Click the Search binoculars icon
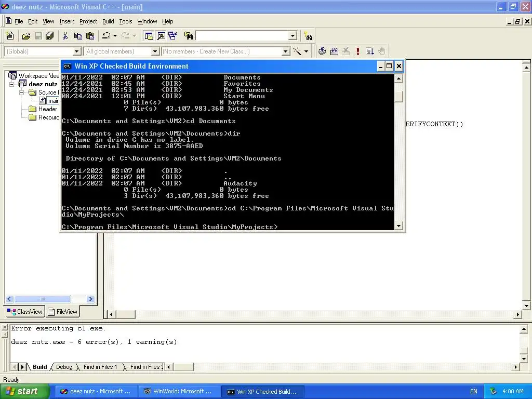 pos(309,36)
